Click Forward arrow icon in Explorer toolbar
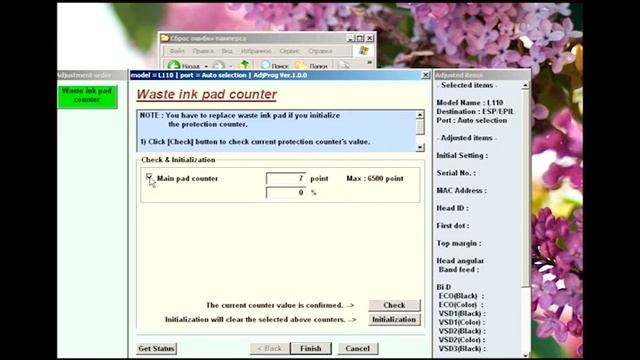This screenshot has width=640, height=360. tap(219, 65)
